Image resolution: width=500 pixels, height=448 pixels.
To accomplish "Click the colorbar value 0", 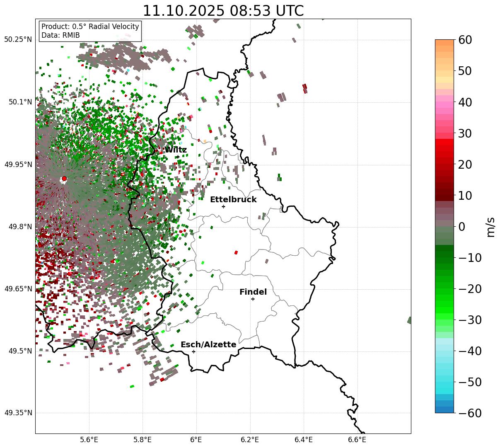I will pyautogui.click(x=461, y=227).
